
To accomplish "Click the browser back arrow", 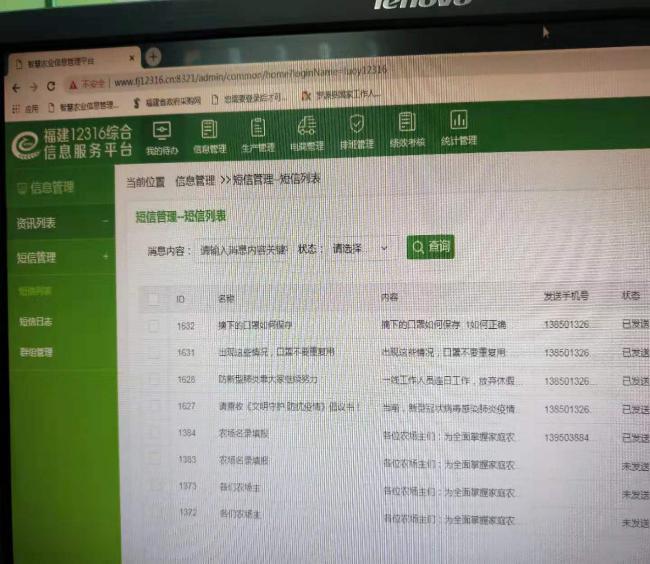I will [x=17, y=87].
